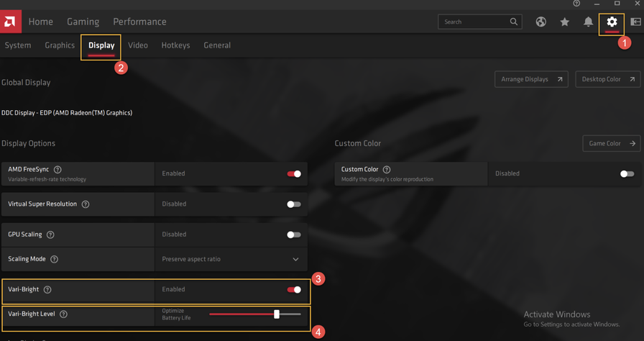The image size is (644, 341).
Task: Open the notifications bell icon
Action: (x=588, y=22)
